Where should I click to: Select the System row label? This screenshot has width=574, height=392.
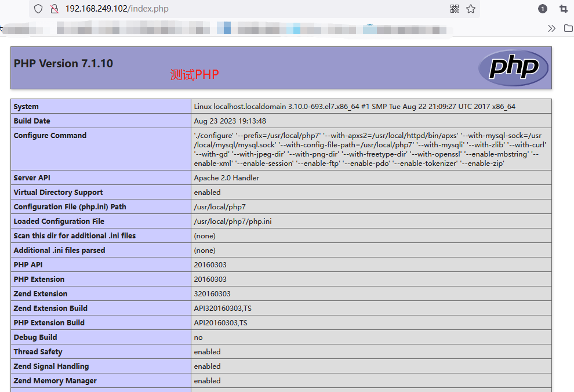pyautogui.click(x=26, y=107)
